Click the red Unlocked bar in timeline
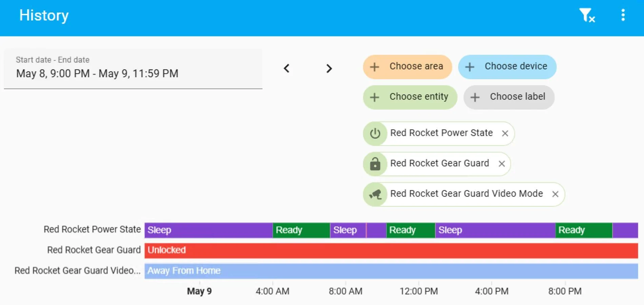Viewport: 644px width, 305px height. 391,250
